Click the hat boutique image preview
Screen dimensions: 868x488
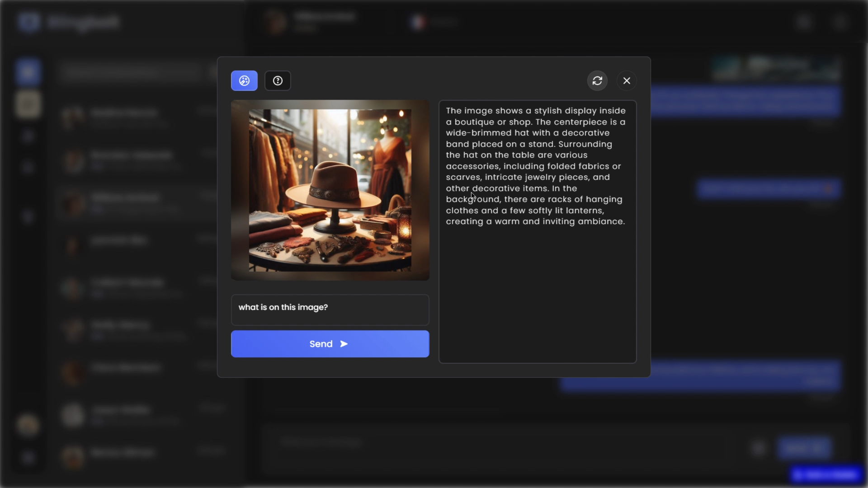pyautogui.click(x=330, y=190)
